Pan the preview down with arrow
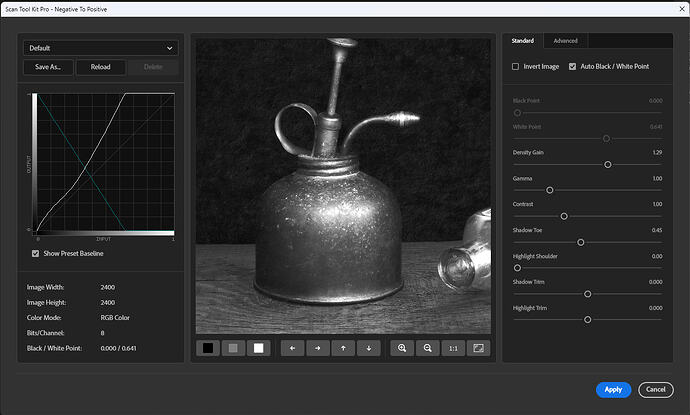The height and width of the screenshot is (415, 690). click(x=369, y=348)
